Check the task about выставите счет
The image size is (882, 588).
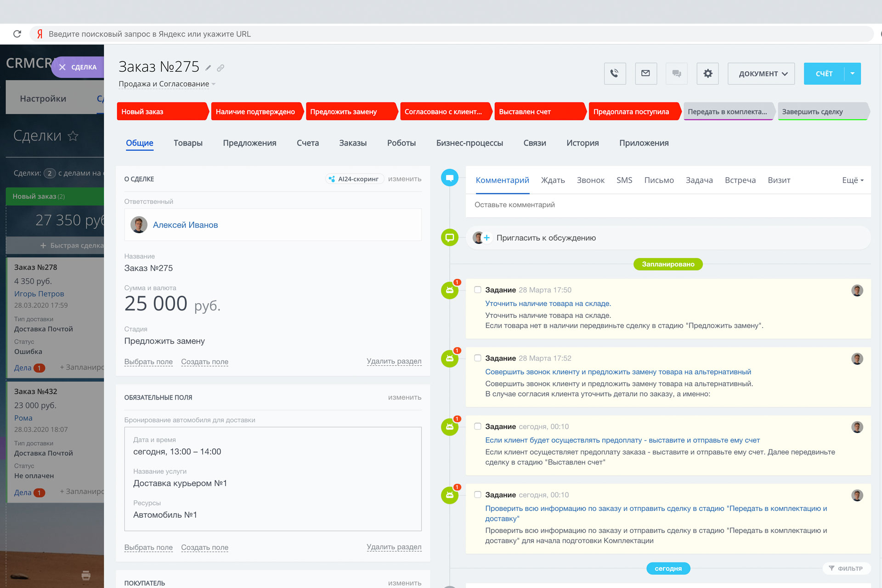[x=478, y=426]
